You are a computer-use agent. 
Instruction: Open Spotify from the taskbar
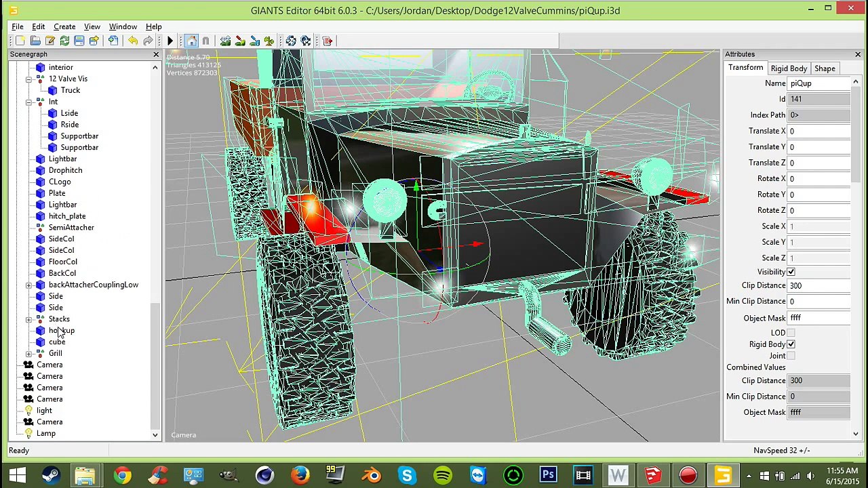(442, 474)
